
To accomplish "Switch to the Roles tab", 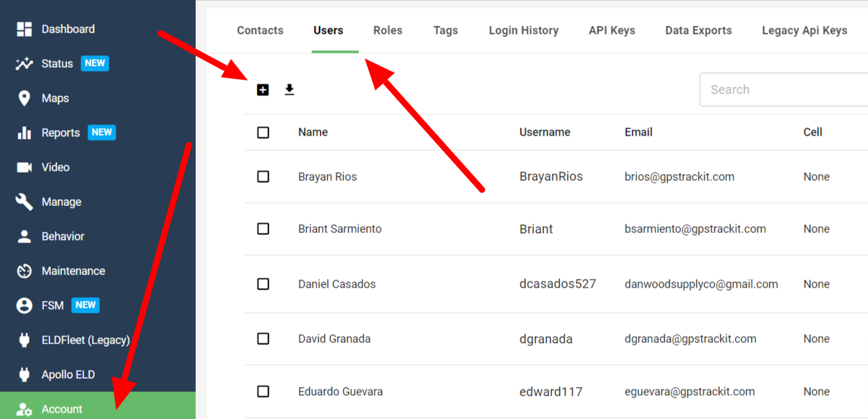I will tap(388, 30).
